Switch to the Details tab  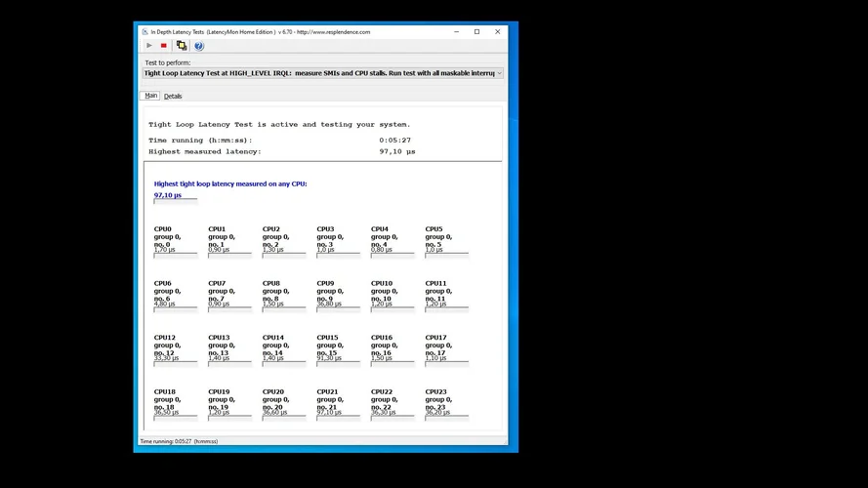click(173, 97)
